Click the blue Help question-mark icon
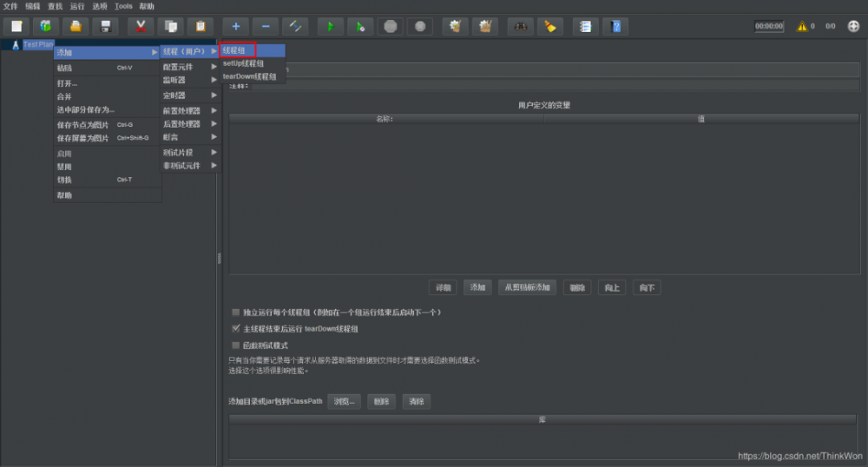The width and height of the screenshot is (868, 467). [615, 26]
